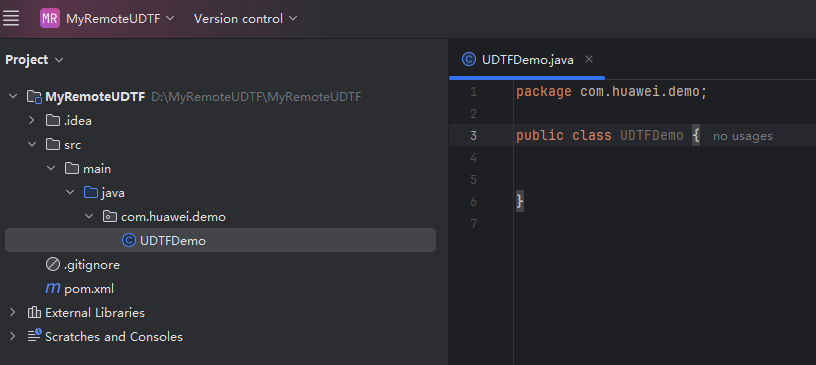Select the main folder row
The image size is (816, 365).
pyautogui.click(x=220, y=168)
